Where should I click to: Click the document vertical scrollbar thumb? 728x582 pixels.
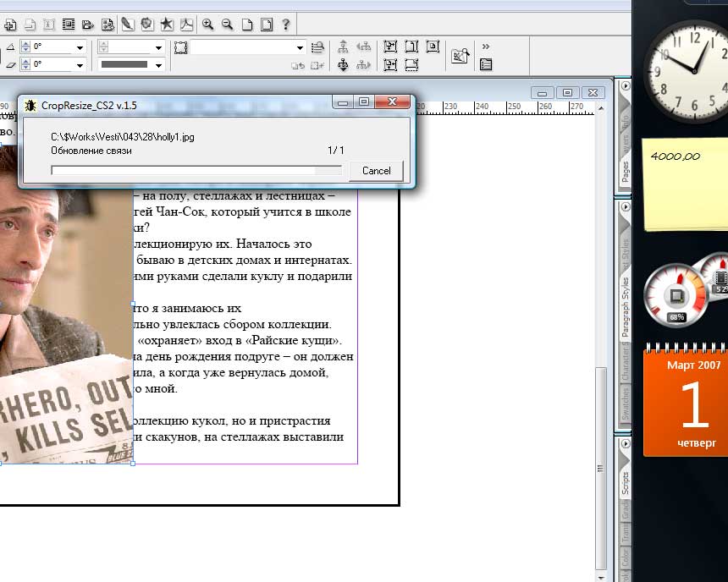click(x=601, y=469)
